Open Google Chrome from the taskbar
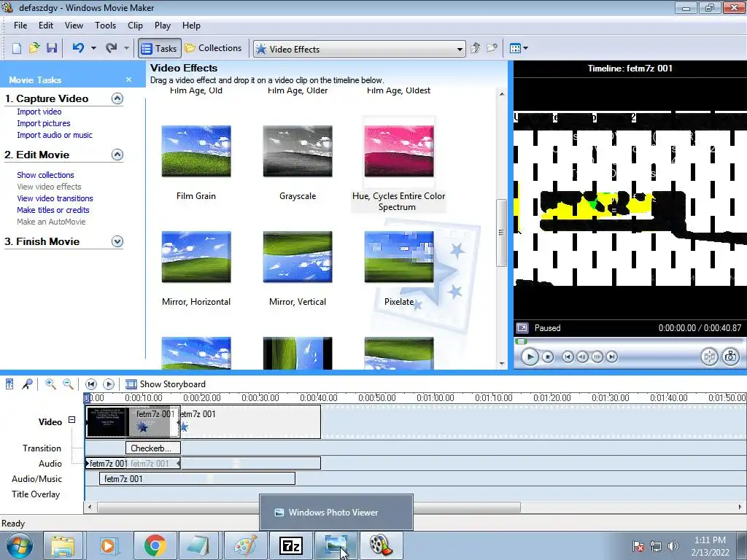Image resolution: width=747 pixels, height=560 pixels. click(x=155, y=545)
